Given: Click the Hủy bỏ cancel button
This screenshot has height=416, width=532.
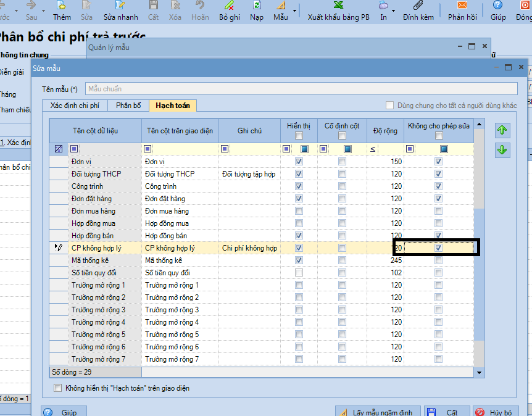Looking at the screenshot, I should [x=496, y=412].
